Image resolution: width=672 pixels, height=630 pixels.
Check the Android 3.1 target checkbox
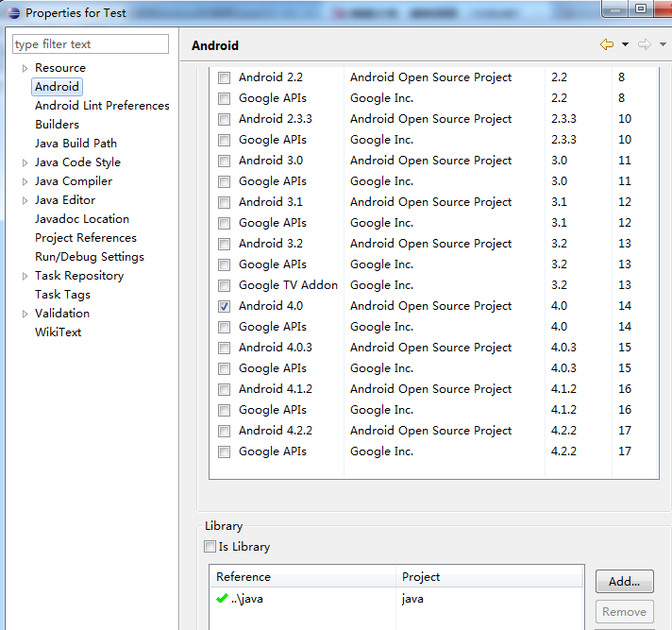tap(224, 202)
